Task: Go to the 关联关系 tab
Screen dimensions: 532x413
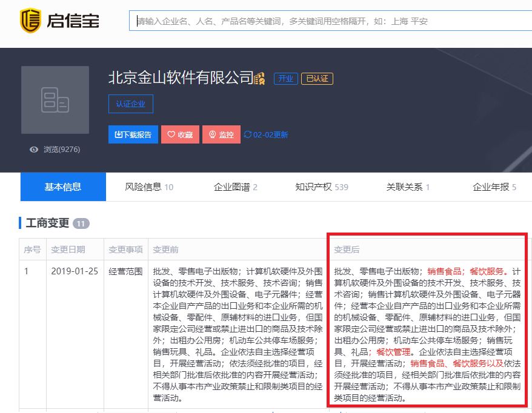Action: (x=408, y=187)
